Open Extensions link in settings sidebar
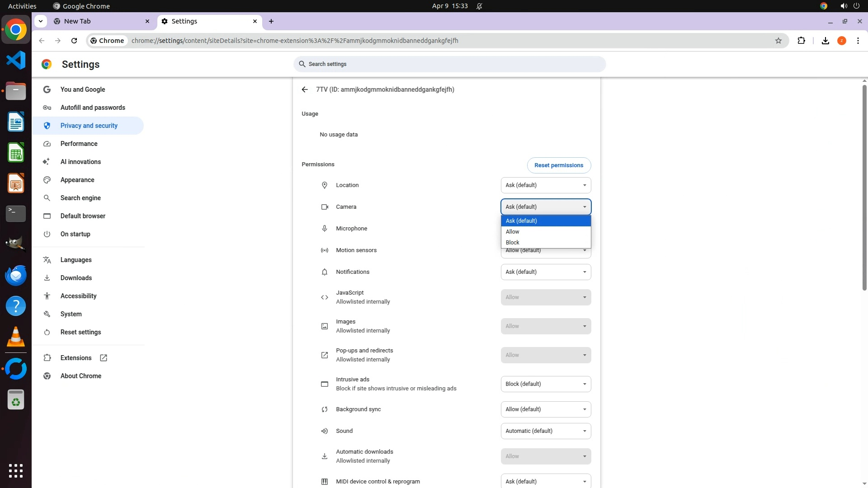This screenshot has width=868, height=488. click(76, 358)
